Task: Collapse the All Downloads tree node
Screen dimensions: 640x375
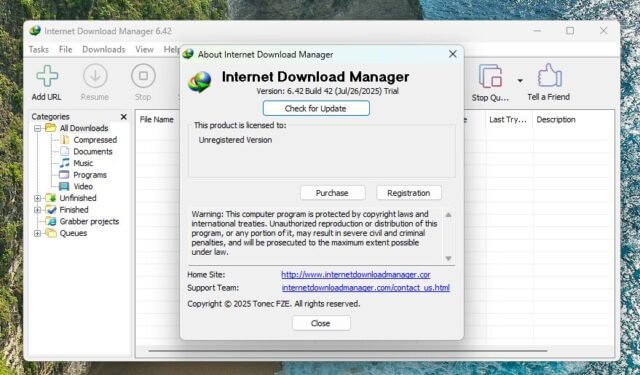Action: click(38, 129)
